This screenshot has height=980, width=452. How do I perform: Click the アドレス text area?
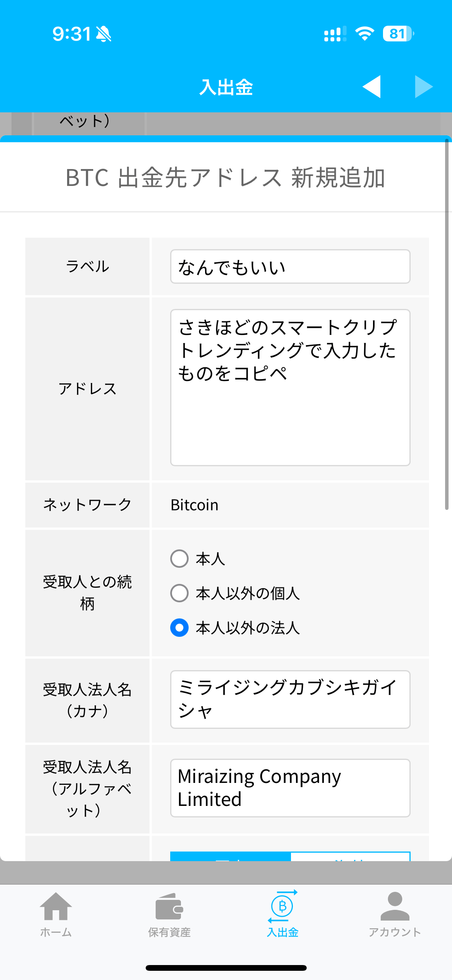click(x=290, y=388)
